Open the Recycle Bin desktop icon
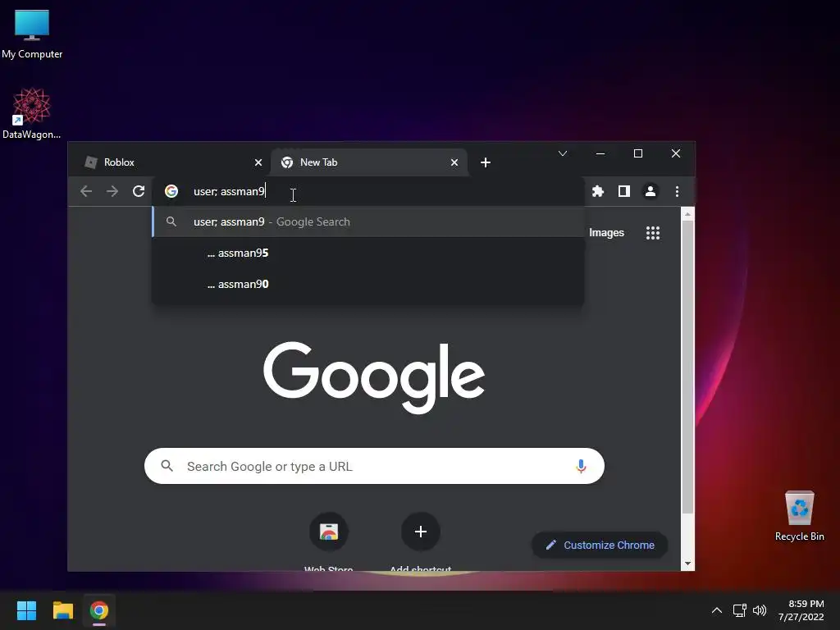Screen dimensions: 840x630 pyautogui.click(x=799, y=515)
